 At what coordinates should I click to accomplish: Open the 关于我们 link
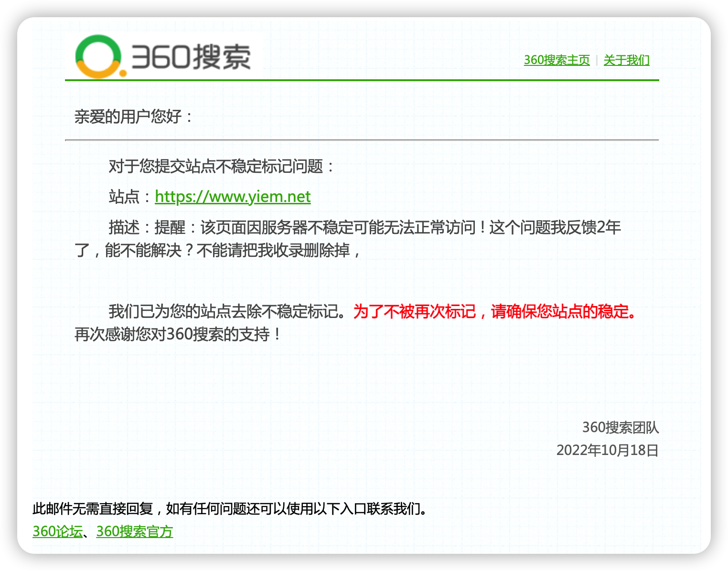[x=626, y=60]
